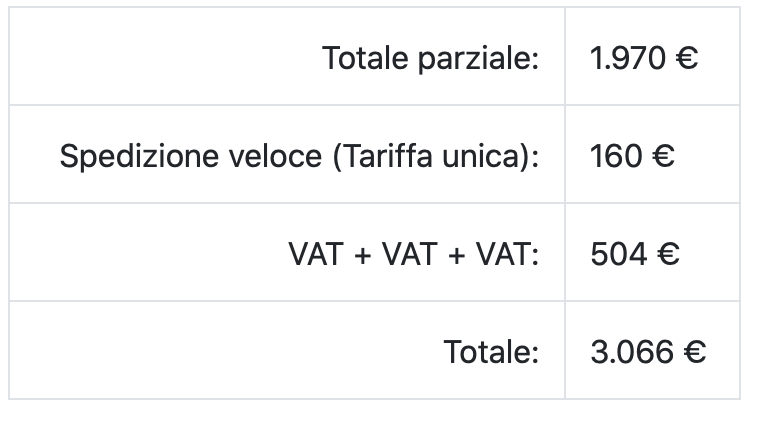Select the 1.970 partial total amount

pyautogui.click(x=627, y=58)
